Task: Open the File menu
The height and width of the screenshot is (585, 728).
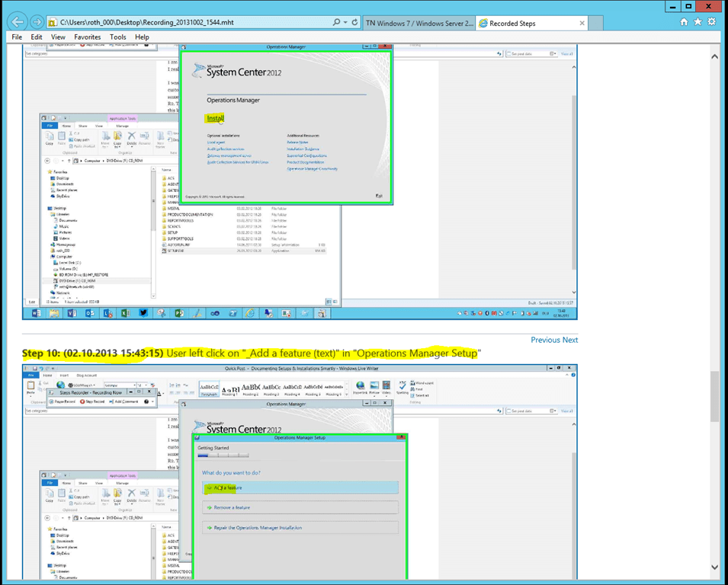Action: (x=17, y=37)
